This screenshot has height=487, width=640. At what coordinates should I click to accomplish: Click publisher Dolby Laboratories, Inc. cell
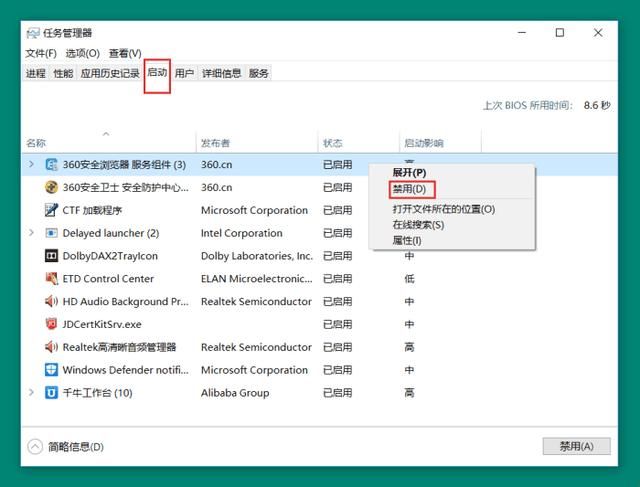(x=257, y=256)
